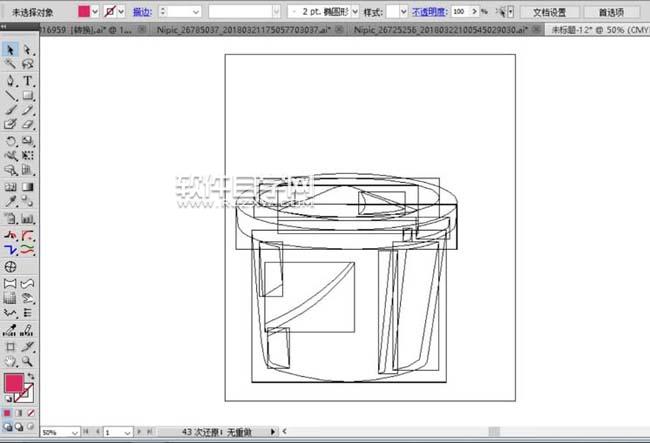Enable Draw Inside mode
650x443 pixels.
click(30, 426)
